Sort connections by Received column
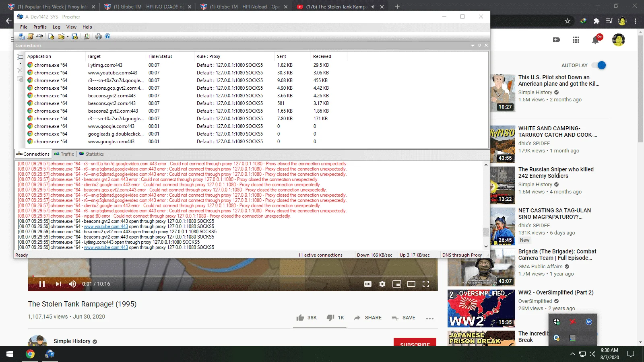This screenshot has width=644, height=362. tap(329, 56)
